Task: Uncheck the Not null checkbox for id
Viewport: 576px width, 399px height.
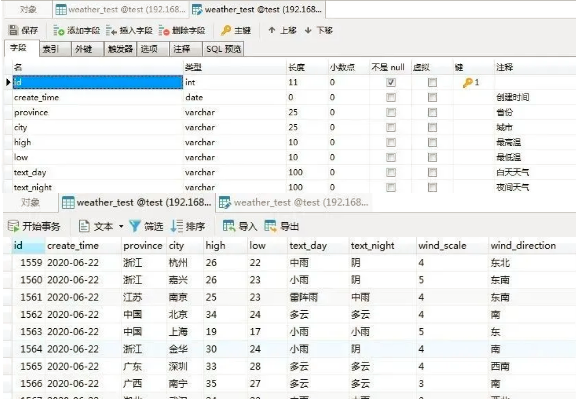Action: click(x=391, y=82)
